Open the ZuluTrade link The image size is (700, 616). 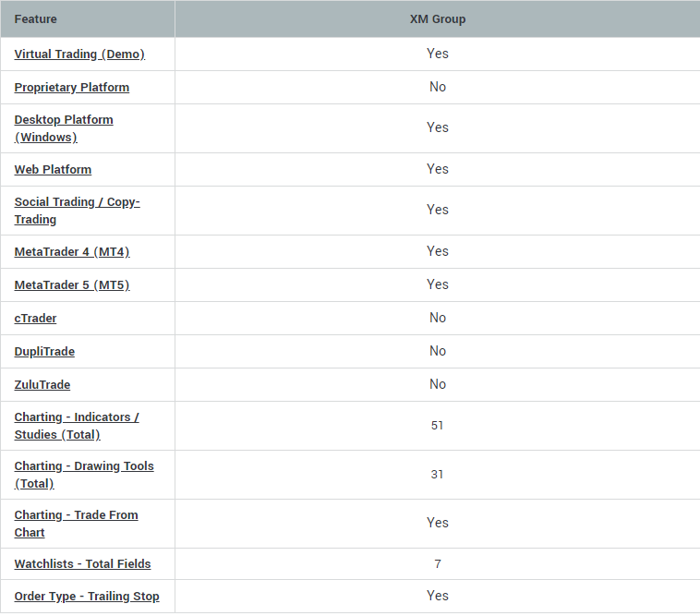click(x=42, y=385)
